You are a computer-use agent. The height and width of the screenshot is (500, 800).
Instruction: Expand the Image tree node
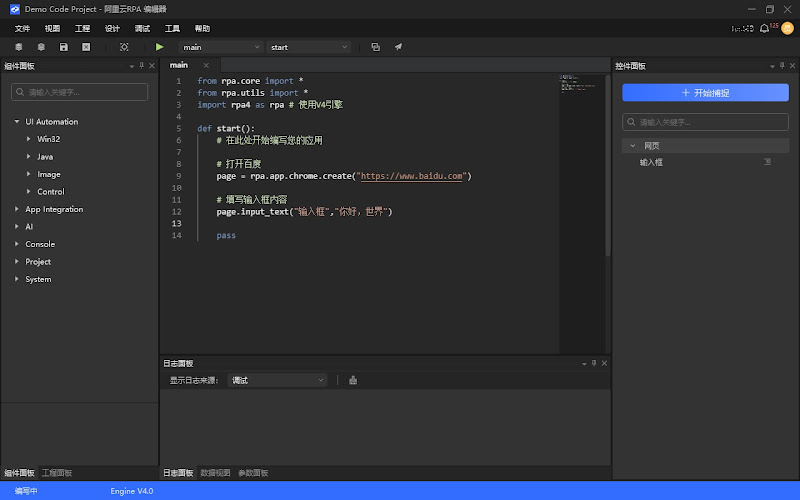[x=29, y=174]
